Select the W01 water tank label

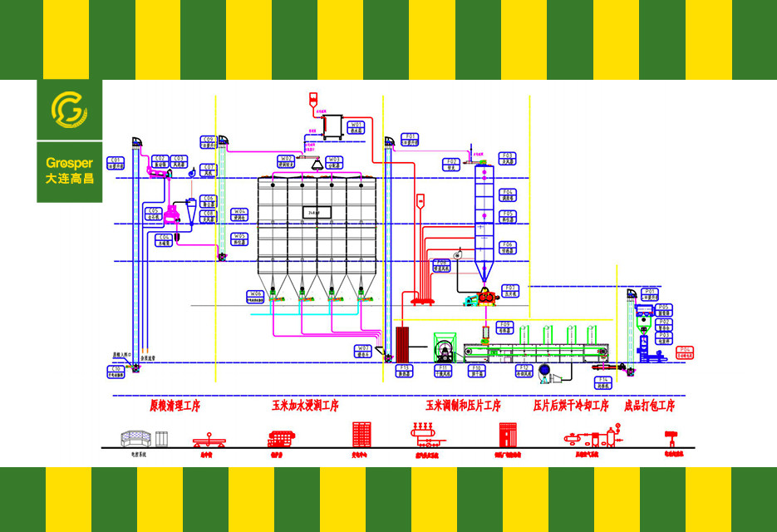coord(356,127)
